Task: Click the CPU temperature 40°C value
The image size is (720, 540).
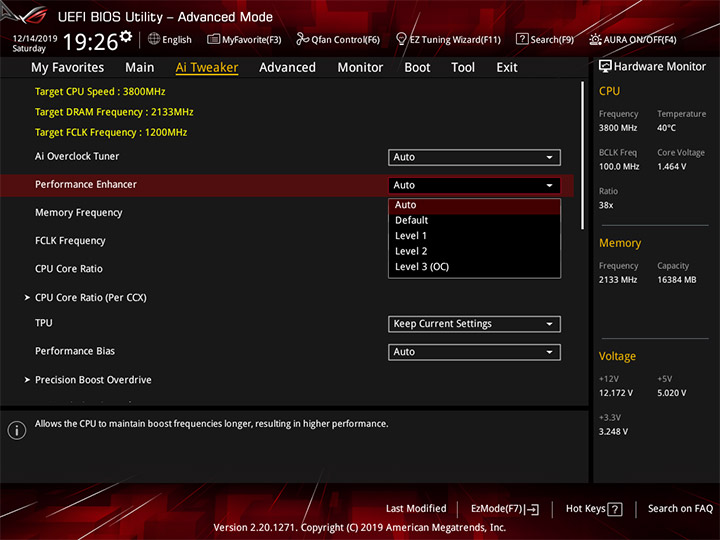Action: tap(666, 128)
